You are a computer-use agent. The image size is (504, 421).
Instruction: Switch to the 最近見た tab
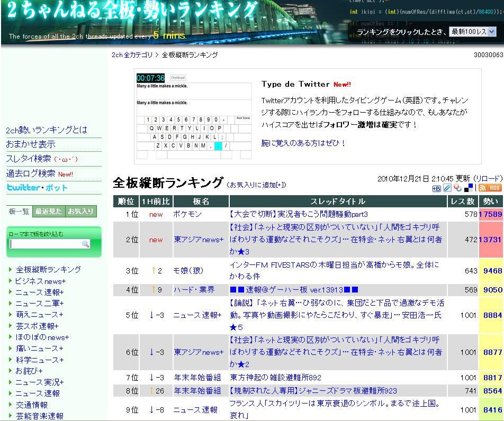(x=49, y=212)
